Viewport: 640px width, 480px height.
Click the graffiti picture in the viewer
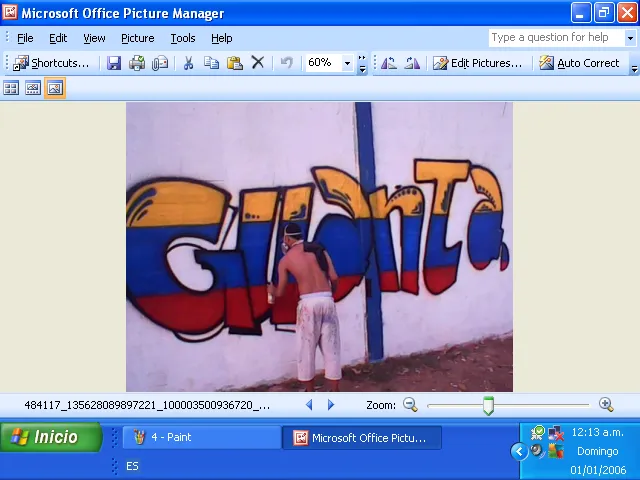tap(319, 247)
